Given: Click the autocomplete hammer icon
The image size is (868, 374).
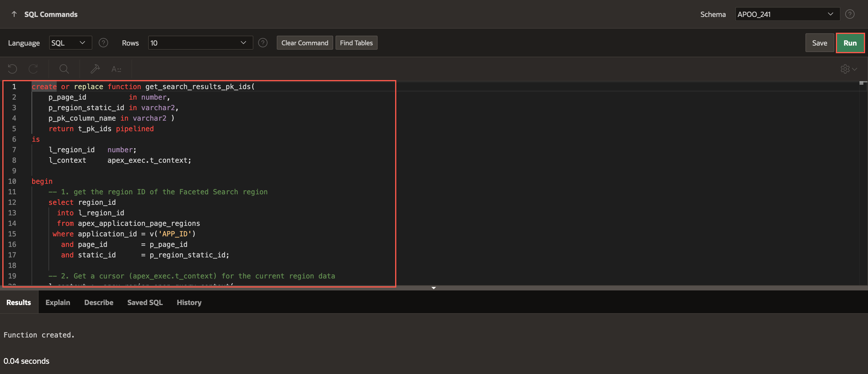Looking at the screenshot, I should pyautogui.click(x=95, y=69).
